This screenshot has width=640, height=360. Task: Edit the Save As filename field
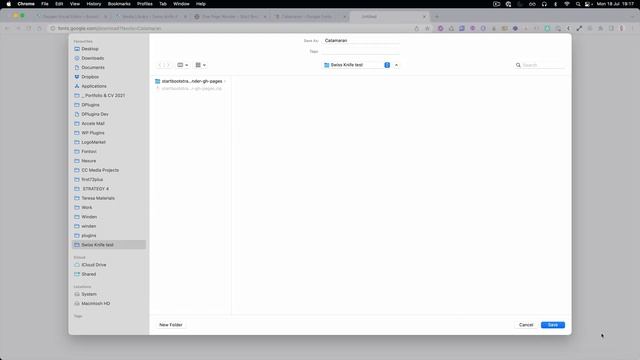tap(361, 41)
